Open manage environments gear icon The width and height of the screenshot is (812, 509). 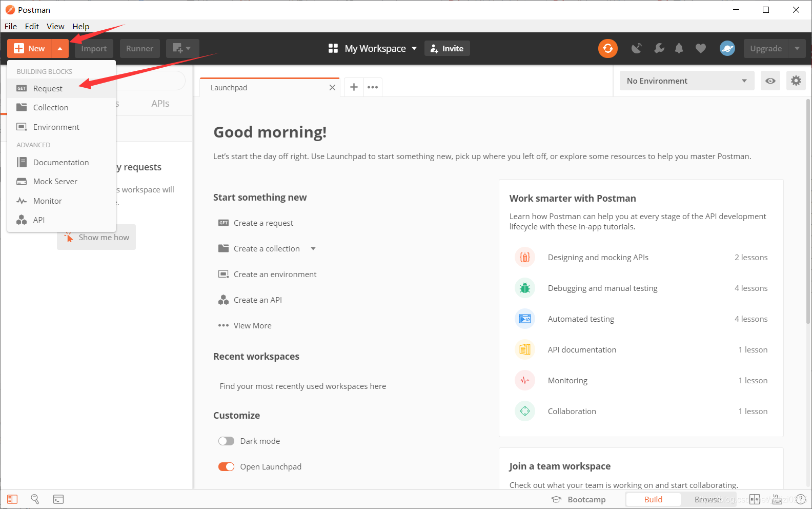coord(796,81)
